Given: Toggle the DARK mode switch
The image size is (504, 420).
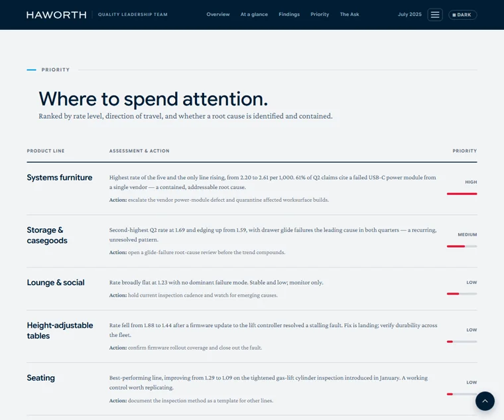Looking at the screenshot, I should coord(462,15).
